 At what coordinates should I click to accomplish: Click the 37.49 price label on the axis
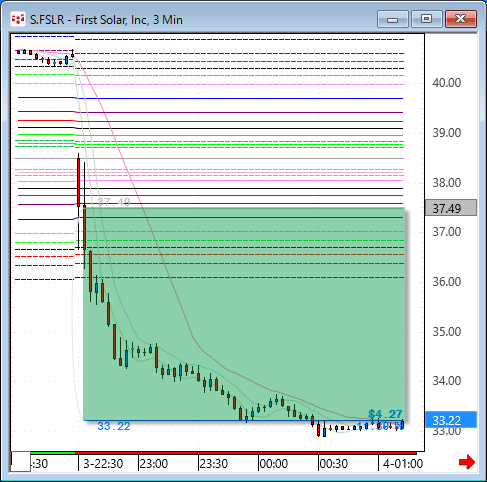pyautogui.click(x=451, y=208)
